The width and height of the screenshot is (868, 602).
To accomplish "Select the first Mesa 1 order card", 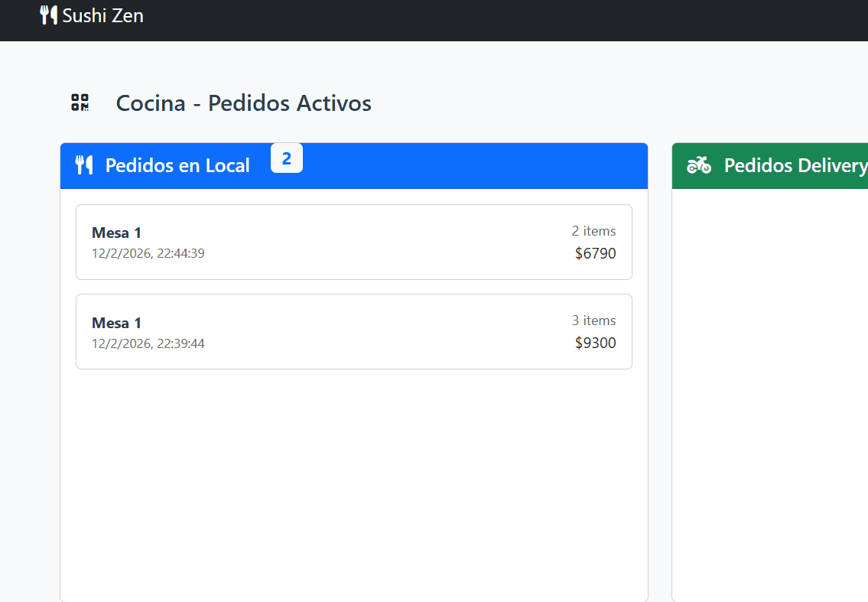I will click(353, 242).
